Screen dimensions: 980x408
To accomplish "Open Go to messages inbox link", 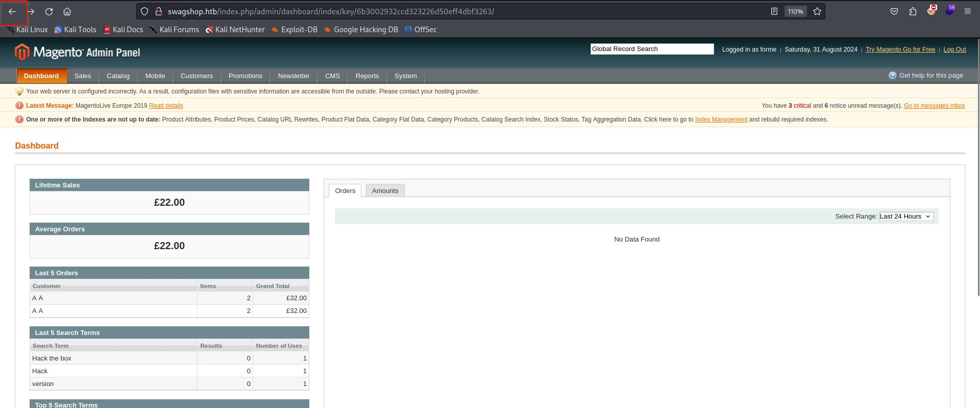I will pyautogui.click(x=934, y=106).
